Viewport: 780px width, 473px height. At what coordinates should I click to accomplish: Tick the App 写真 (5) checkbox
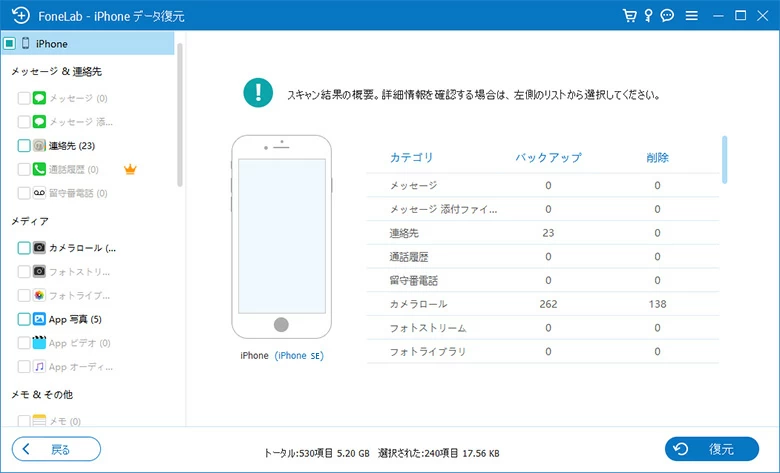point(24,320)
